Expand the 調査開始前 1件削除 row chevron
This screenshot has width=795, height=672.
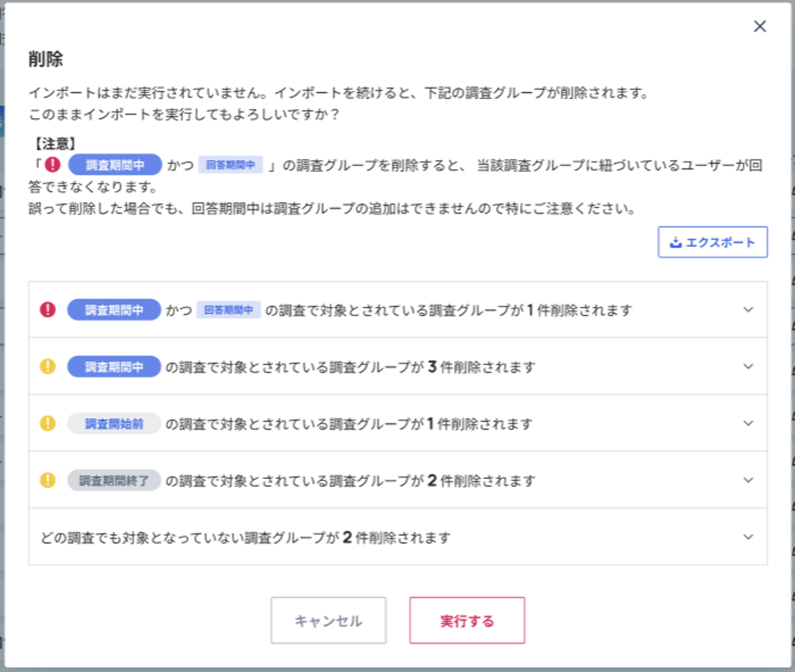pyautogui.click(x=748, y=423)
